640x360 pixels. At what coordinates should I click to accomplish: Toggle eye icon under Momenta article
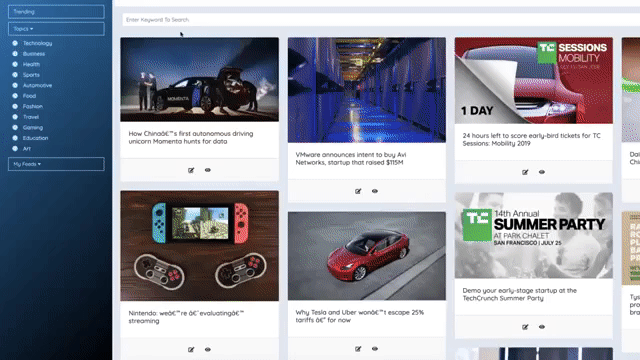[208, 170]
